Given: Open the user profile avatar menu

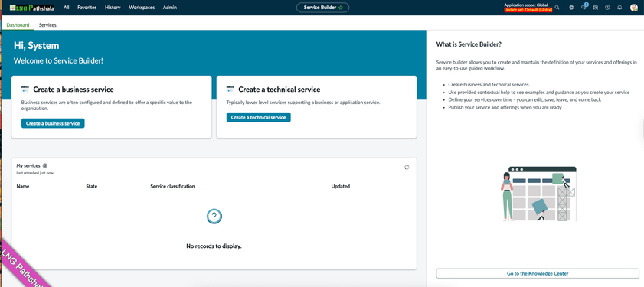Looking at the screenshot, I should [x=634, y=8].
